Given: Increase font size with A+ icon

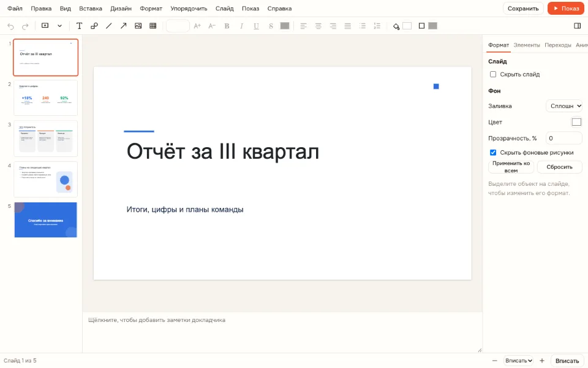Looking at the screenshot, I should pyautogui.click(x=197, y=26).
